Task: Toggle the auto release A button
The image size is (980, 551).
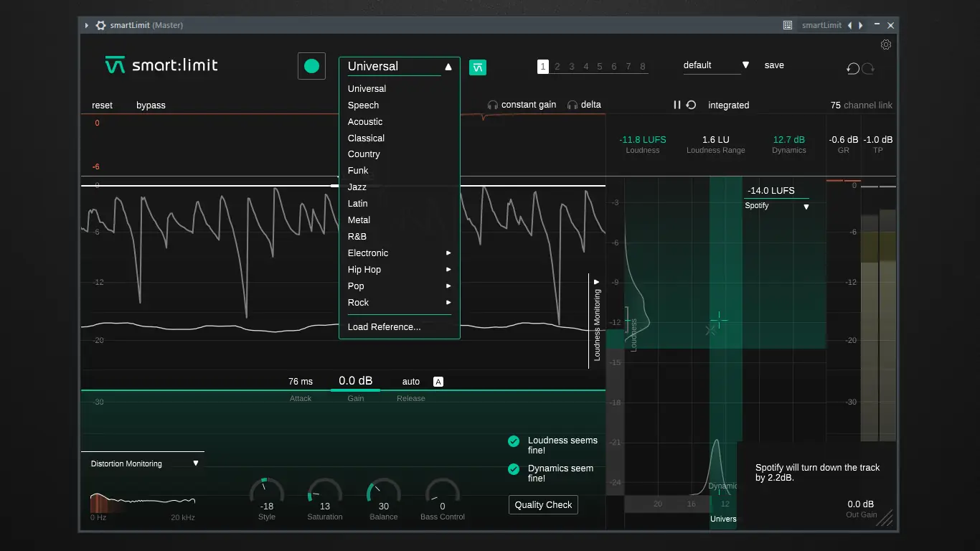Action: click(438, 382)
